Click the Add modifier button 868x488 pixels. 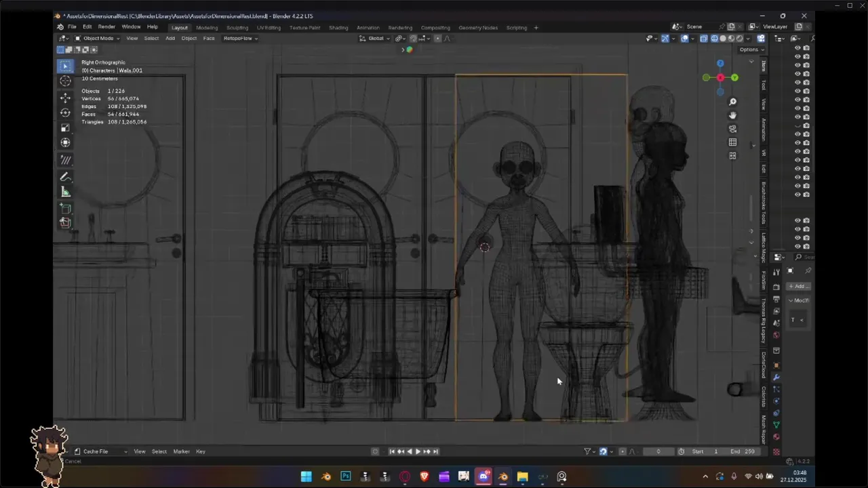pos(798,286)
